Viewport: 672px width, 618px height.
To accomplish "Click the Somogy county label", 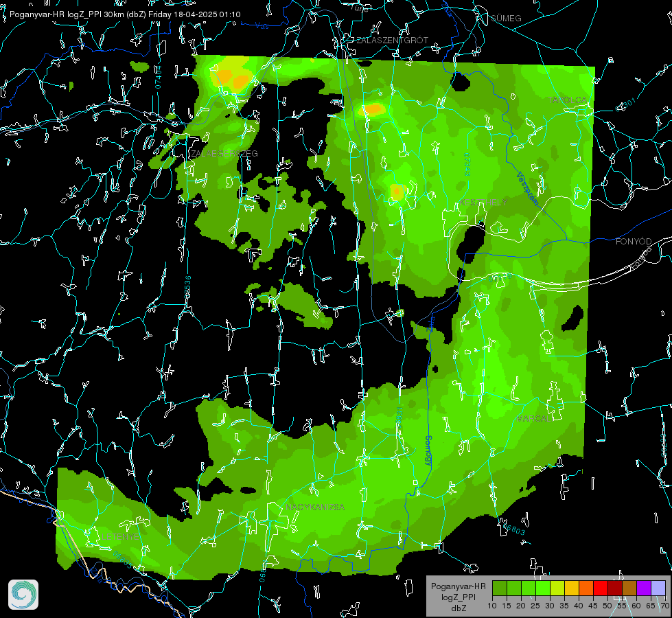I will click(x=428, y=450).
